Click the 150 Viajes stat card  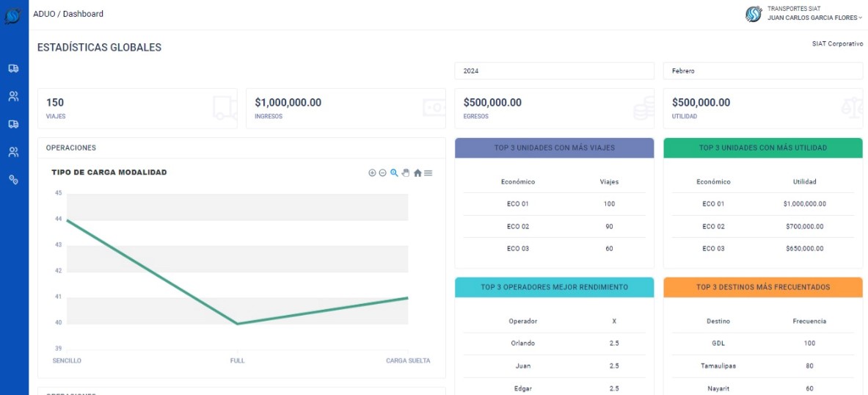137,109
